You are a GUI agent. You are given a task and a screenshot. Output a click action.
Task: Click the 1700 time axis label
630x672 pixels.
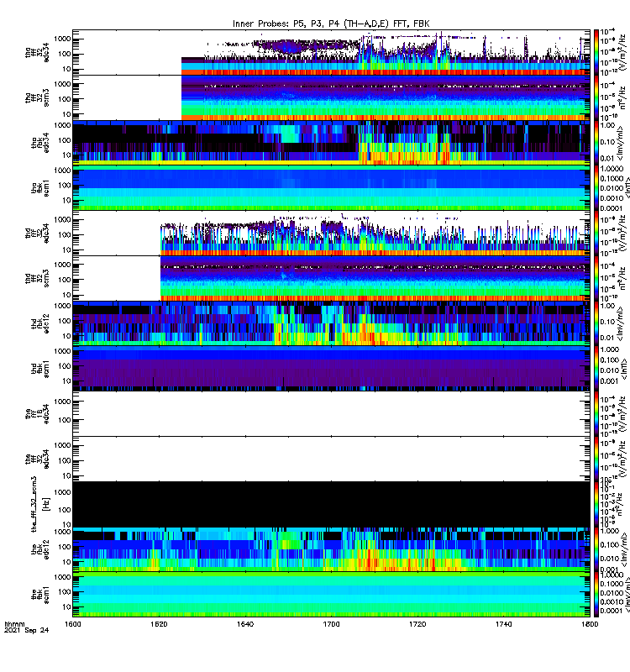(331, 624)
